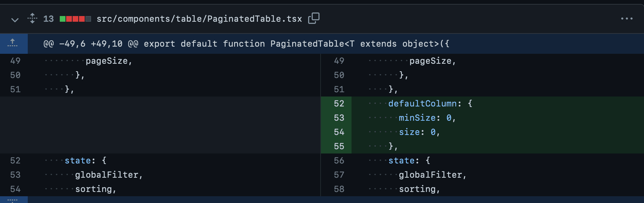Screen dimensions: 644x203
Task: Click globalFilter, in the right pane
Action: pyautogui.click(x=433, y=175)
